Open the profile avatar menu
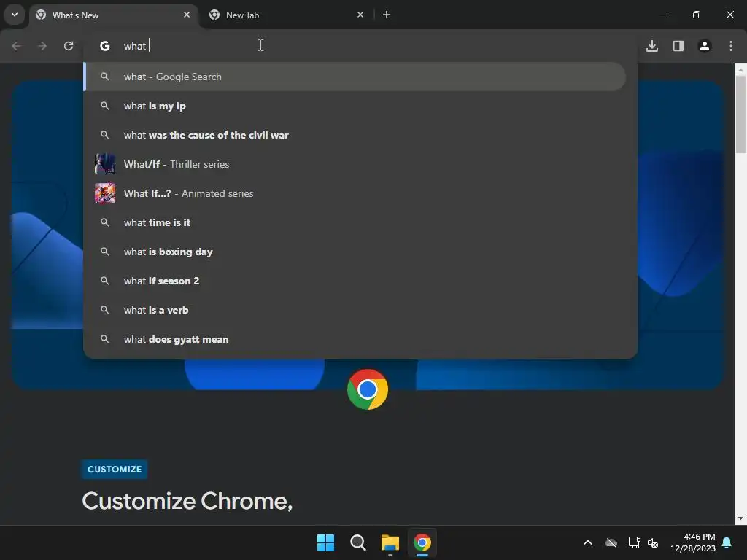747x560 pixels. (x=705, y=46)
